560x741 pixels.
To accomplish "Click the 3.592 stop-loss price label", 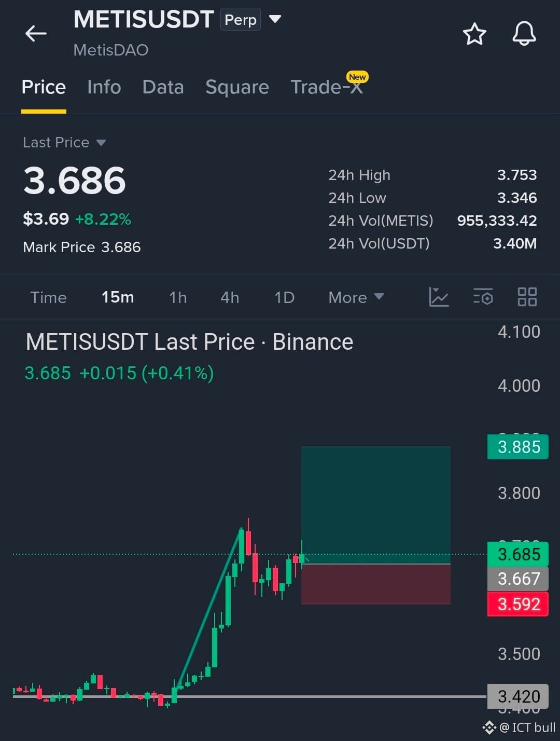I will pyautogui.click(x=518, y=604).
